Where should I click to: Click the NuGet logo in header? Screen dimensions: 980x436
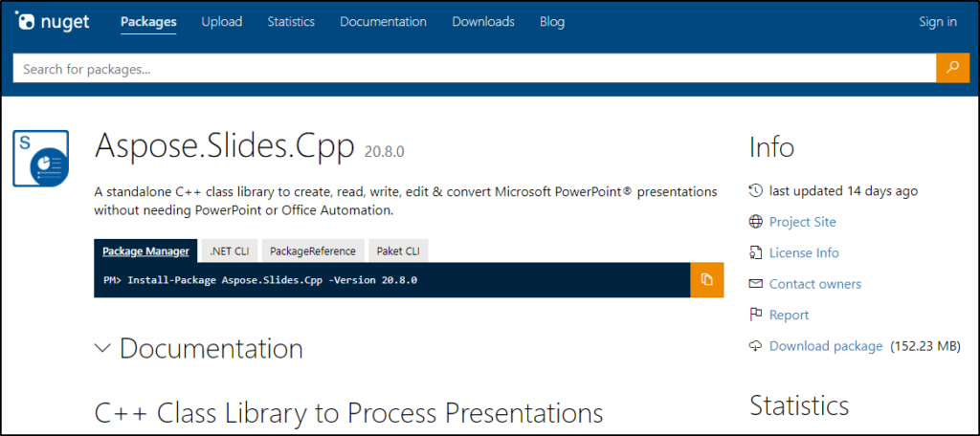pos(52,22)
